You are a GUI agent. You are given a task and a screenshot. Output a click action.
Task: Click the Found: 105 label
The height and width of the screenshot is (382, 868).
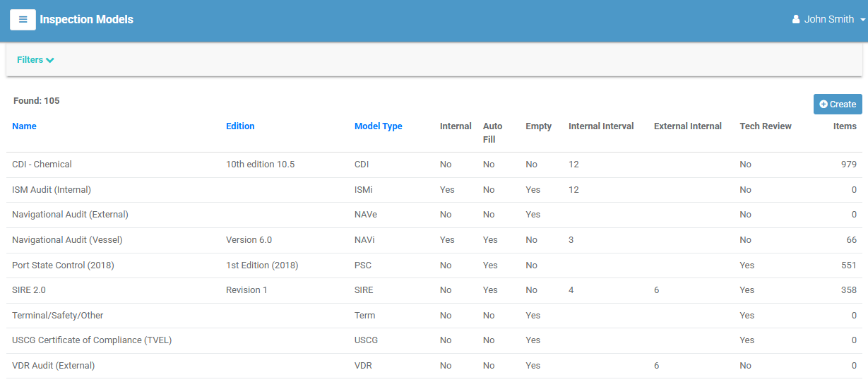pos(37,101)
